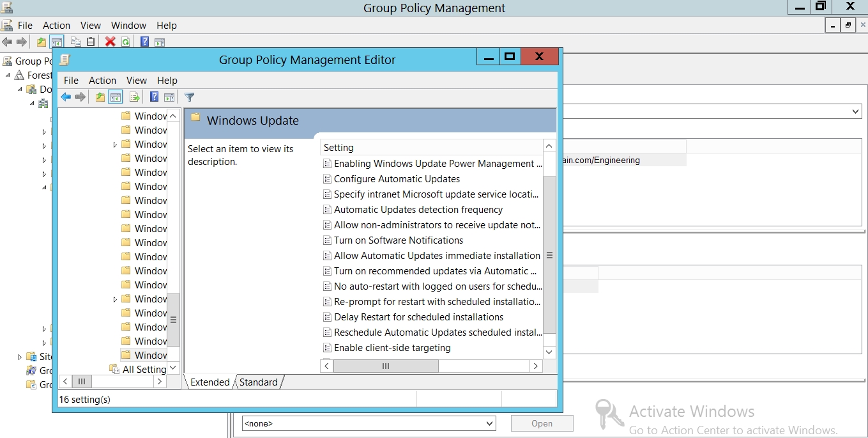
Task: Click the Copy icon in the main toolbar
Action: (75, 42)
